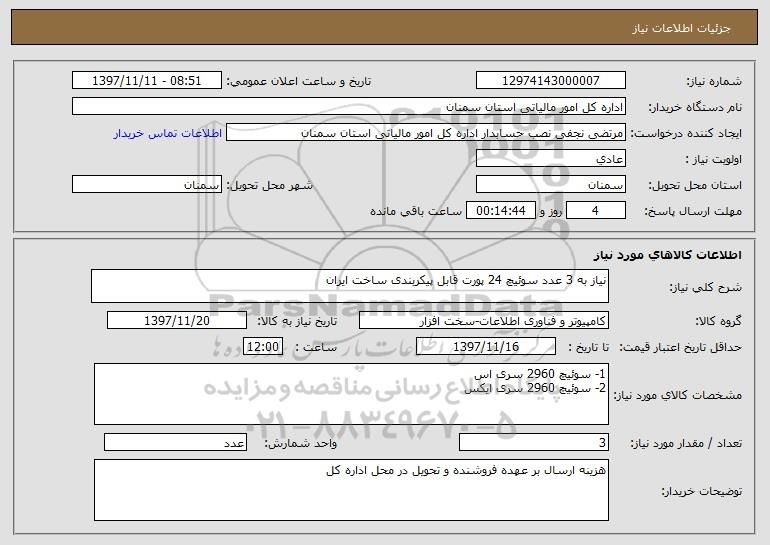Viewport: 770px width, 545px height.
Task: Click the label گروه کالا
Action: click(718, 321)
